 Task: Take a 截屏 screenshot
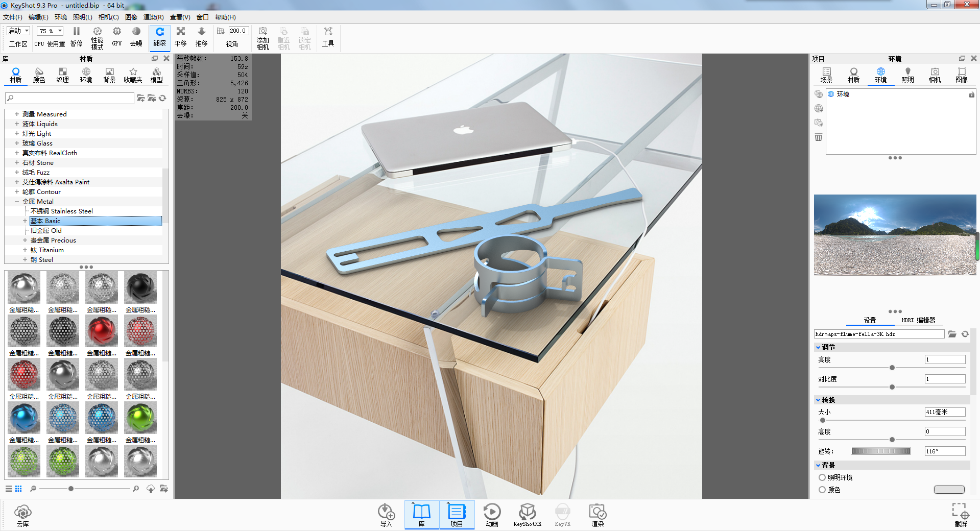pyautogui.click(x=961, y=515)
